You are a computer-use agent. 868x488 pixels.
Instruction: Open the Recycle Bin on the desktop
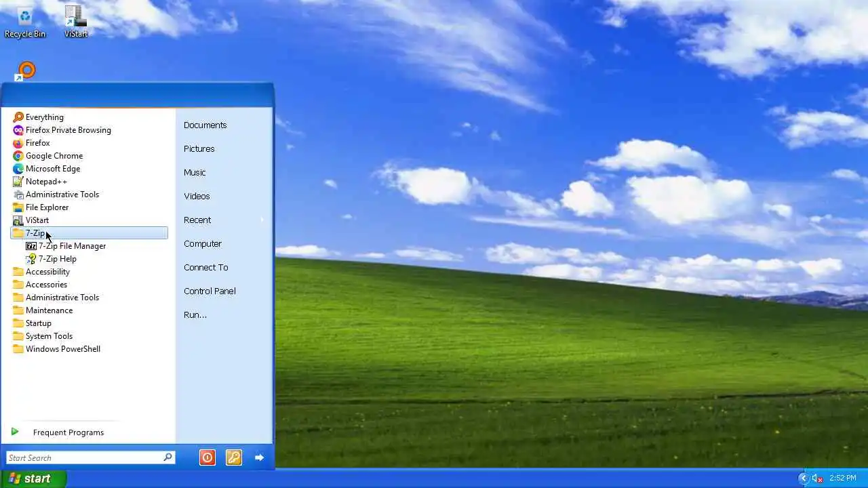click(25, 22)
